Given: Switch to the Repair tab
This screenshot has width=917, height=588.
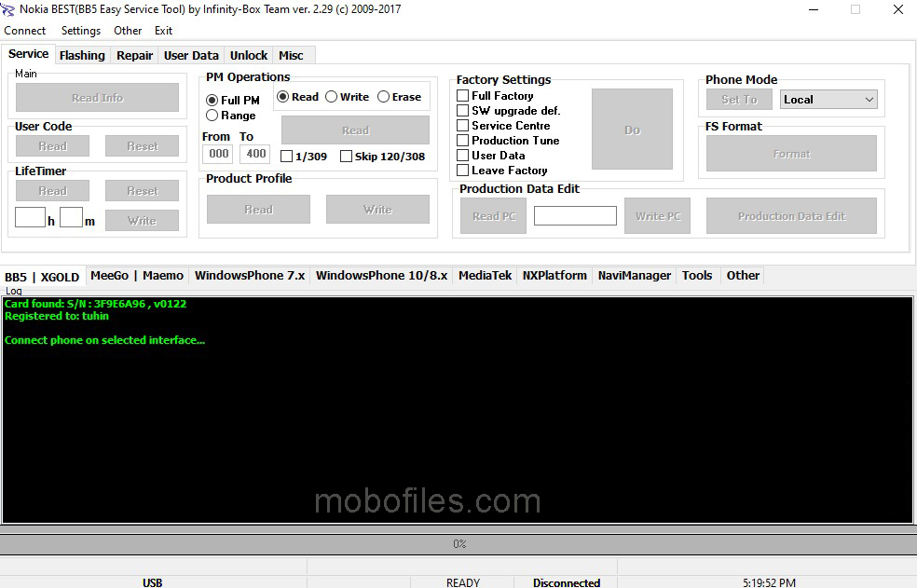Looking at the screenshot, I should pyautogui.click(x=134, y=56).
